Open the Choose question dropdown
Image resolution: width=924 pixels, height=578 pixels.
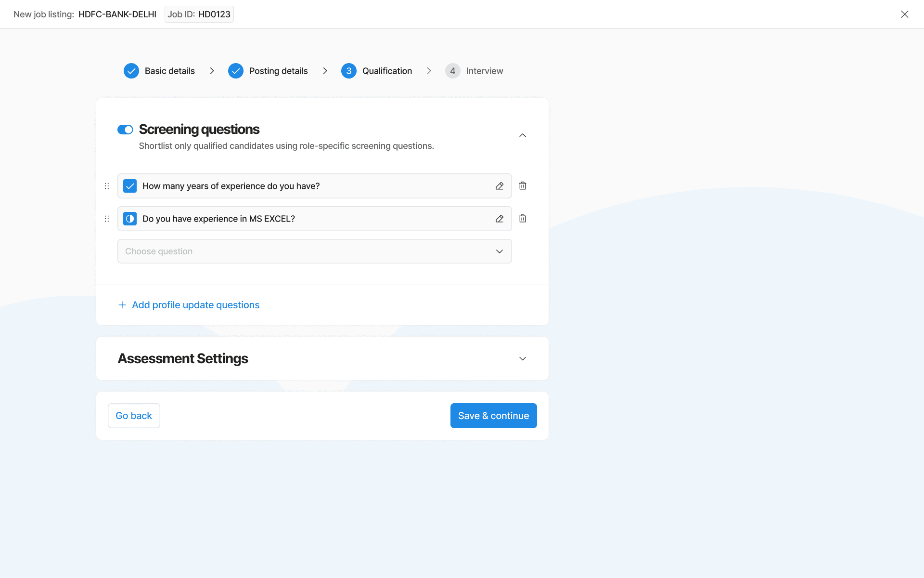(314, 251)
